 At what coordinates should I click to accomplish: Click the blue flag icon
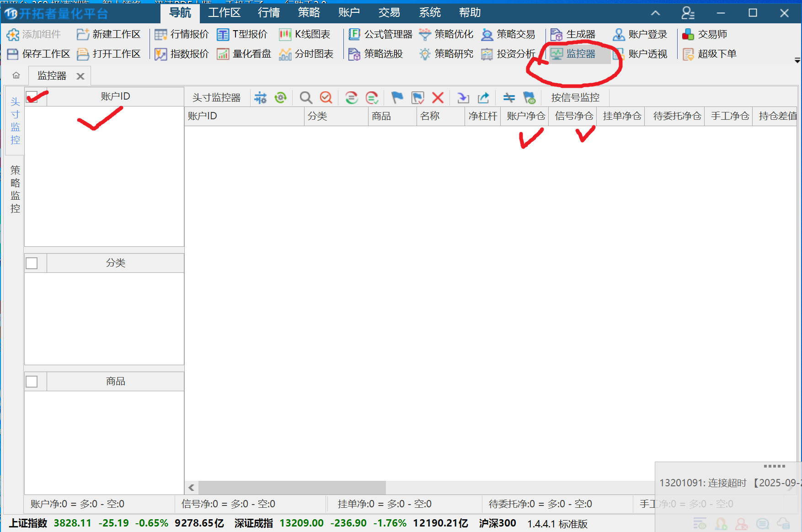click(397, 97)
